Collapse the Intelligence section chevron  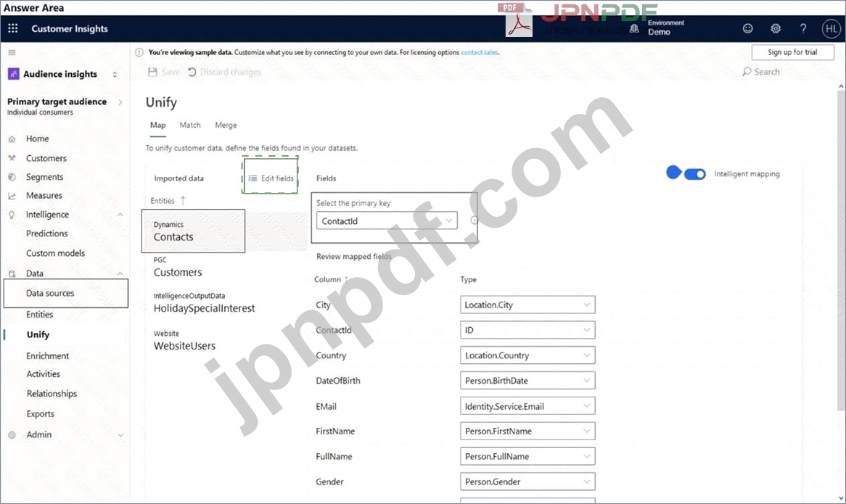pyautogui.click(x=120, y=215)
